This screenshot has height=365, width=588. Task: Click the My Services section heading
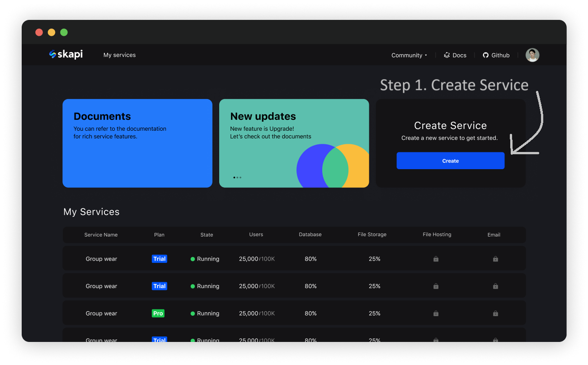click(x=91, y=212)
